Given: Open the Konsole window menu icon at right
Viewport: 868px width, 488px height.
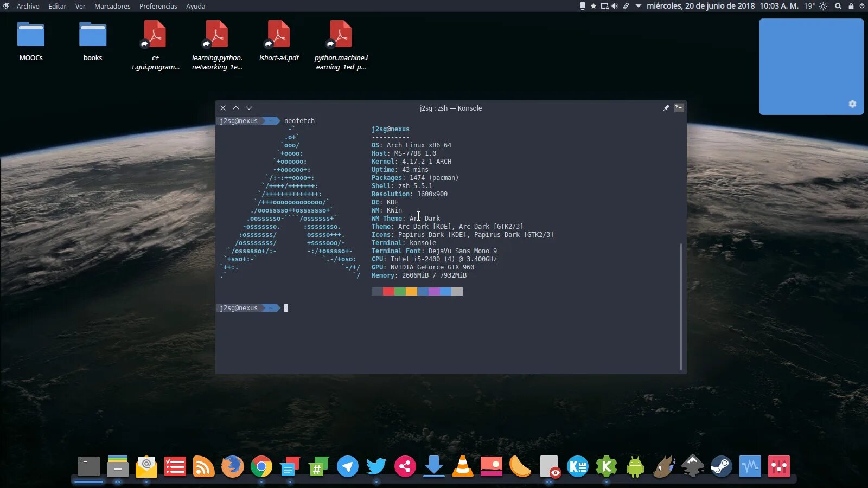Looking at the screenshot, I should (x=679, y=108).
